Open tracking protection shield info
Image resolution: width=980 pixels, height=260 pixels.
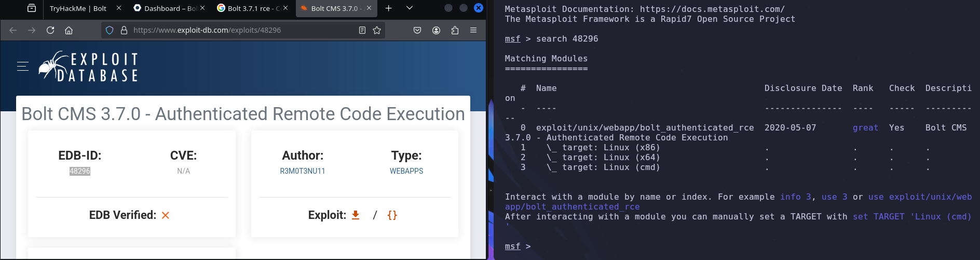(110, 30)
